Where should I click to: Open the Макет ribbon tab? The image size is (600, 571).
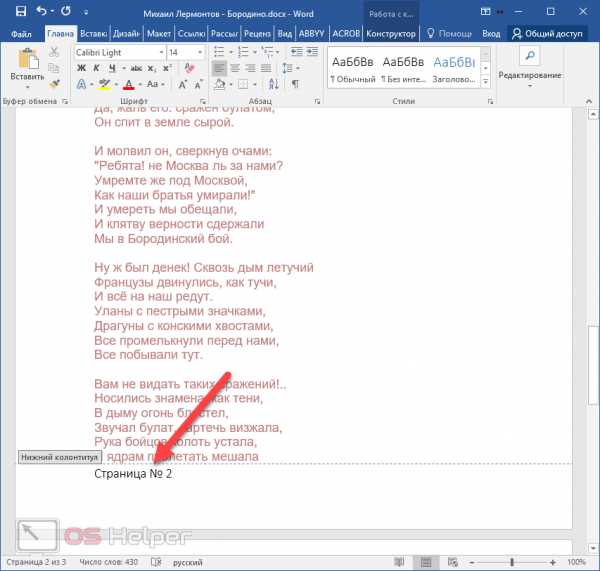click(159, 34)
